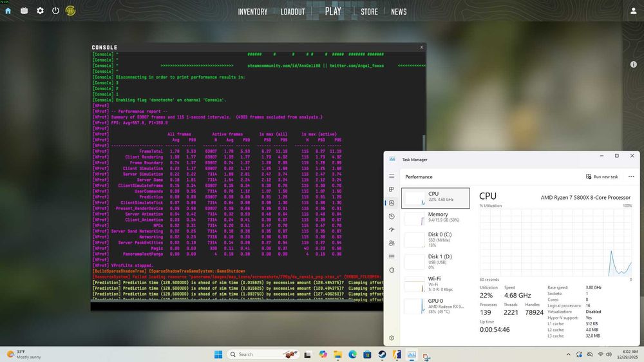The width and height of the screenshot is (644, 362).
Task: Select Disk 0 (C:) in performance list
Action: [x=435, y=240]
